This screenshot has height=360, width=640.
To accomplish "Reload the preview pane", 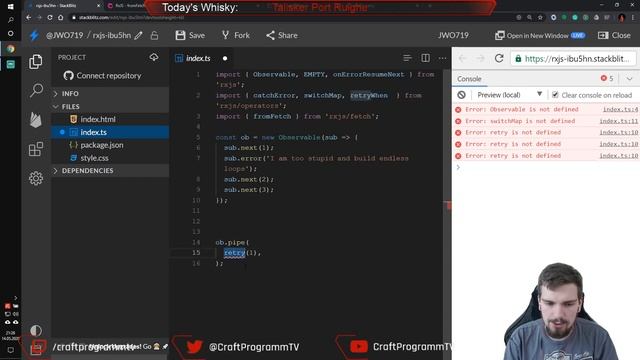I will (x=499, y=58).
